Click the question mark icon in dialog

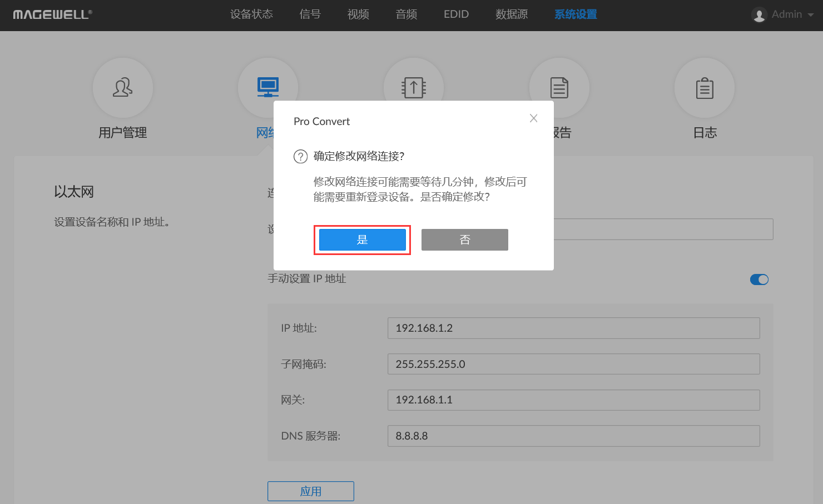tap(300, 157)
